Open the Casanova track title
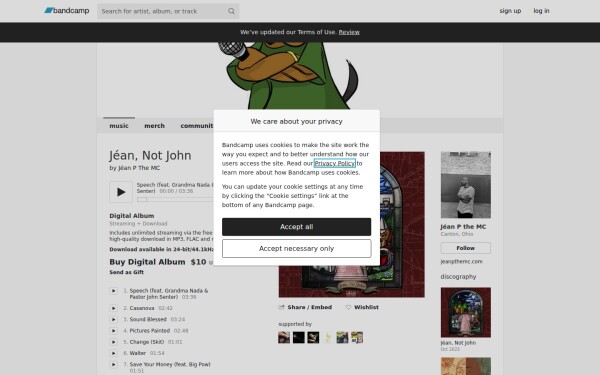This screenshot has height=375, width=600. tap(142, 308)
